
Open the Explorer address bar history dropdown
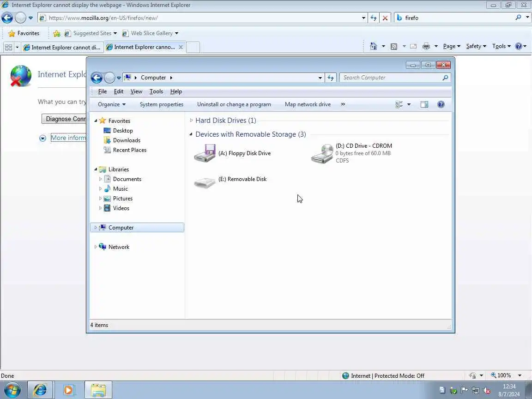[x=320, y=78]
